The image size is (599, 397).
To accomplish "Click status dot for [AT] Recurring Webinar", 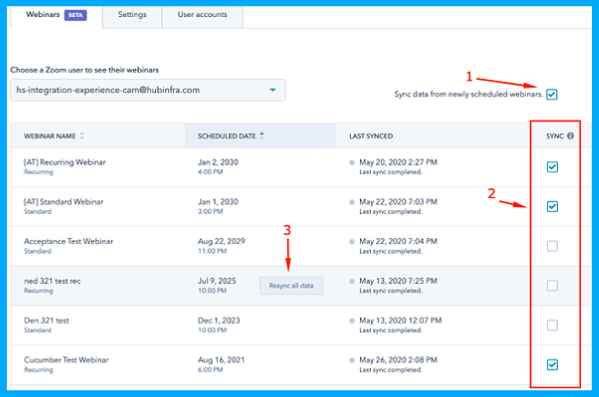I will click(x=352, y=162).
